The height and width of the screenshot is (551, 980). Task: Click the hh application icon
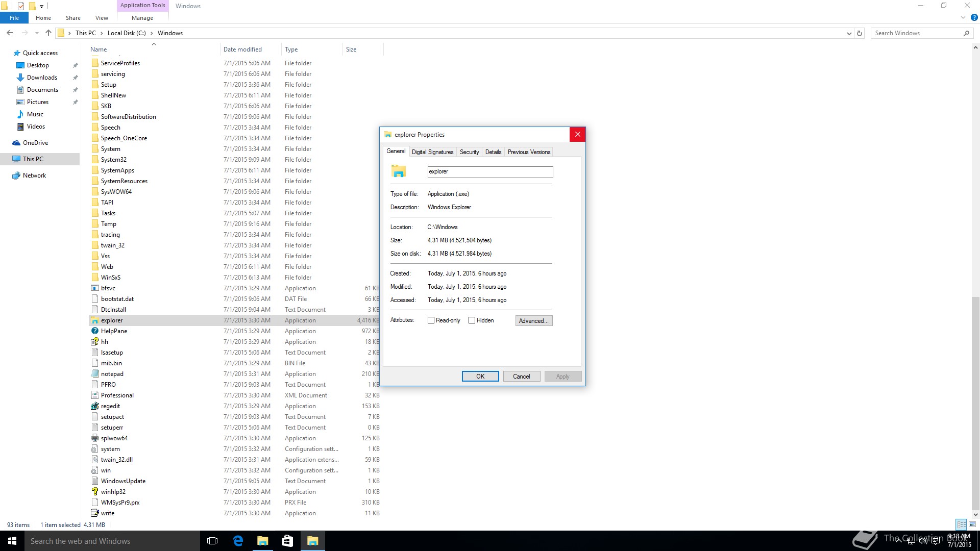[94, 342]
